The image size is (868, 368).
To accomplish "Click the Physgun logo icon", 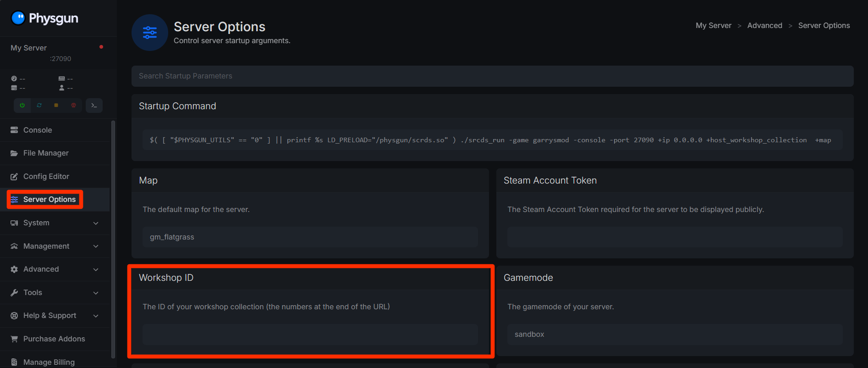I will click(18, 18).
